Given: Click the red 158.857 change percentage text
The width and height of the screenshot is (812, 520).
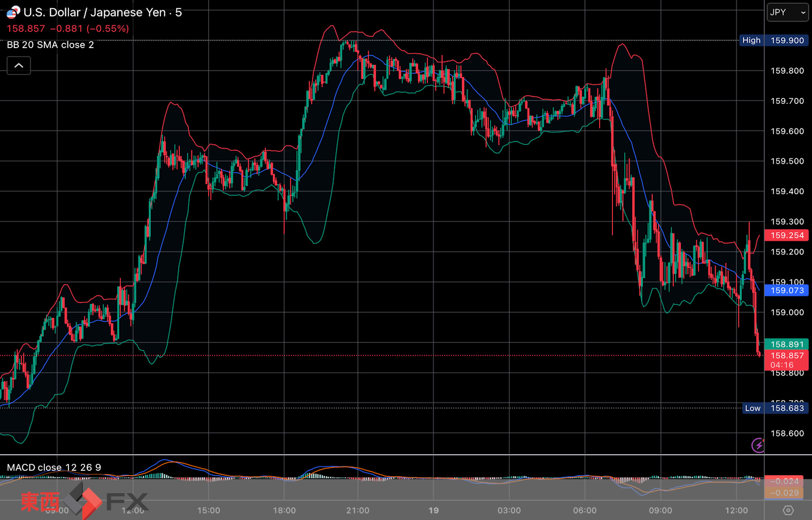Looking at the screenshot, I should tap(68, 29).
